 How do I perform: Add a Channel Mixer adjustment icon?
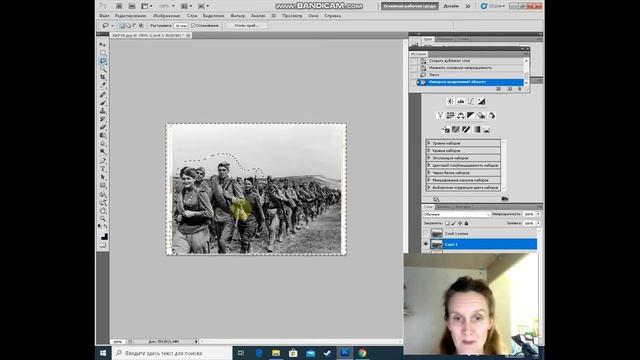pos(491,116)
